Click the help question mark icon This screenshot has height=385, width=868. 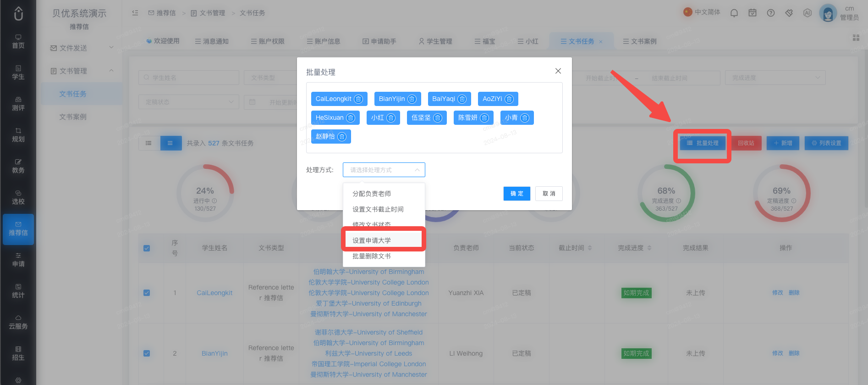coord(771,13)
